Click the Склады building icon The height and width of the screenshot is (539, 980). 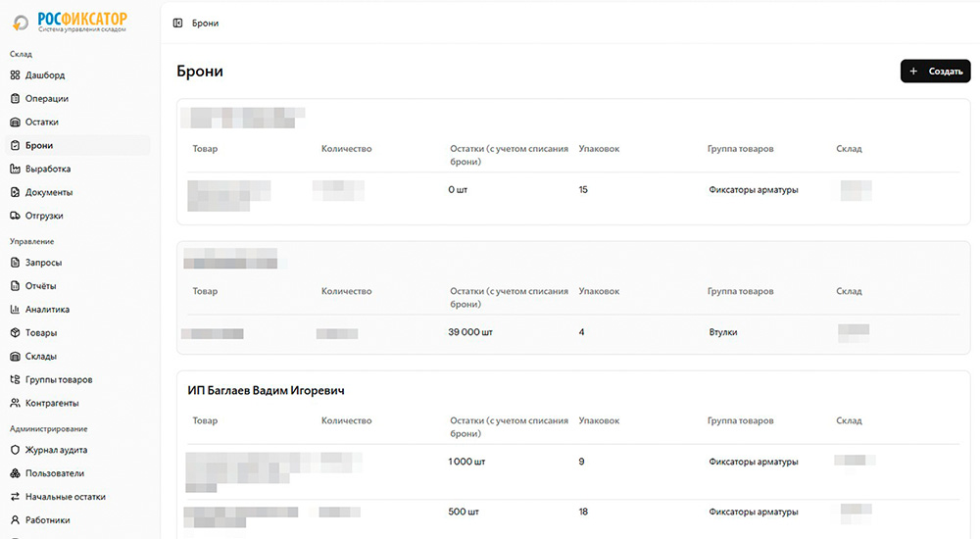[x=15, y=357]
